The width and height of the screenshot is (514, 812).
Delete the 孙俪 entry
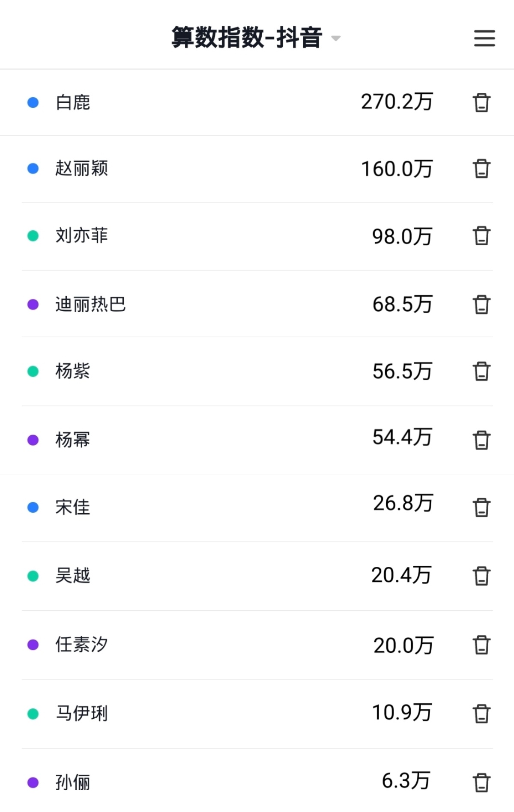point(481,783)
